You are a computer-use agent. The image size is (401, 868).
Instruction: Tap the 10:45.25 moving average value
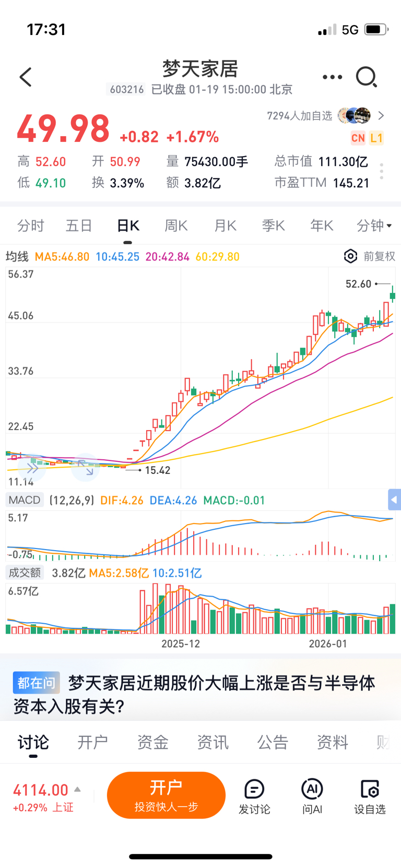coord(117,256)
